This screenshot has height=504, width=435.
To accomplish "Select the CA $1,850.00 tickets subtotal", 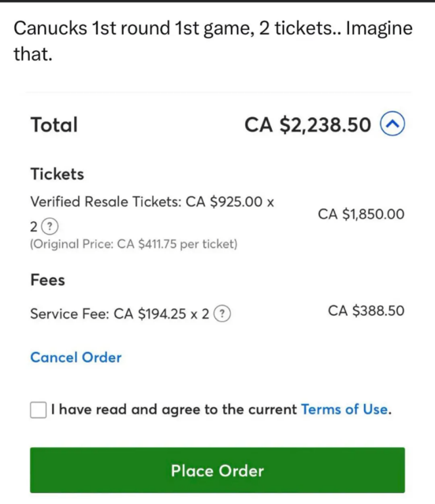I will [x=361, y=214].
